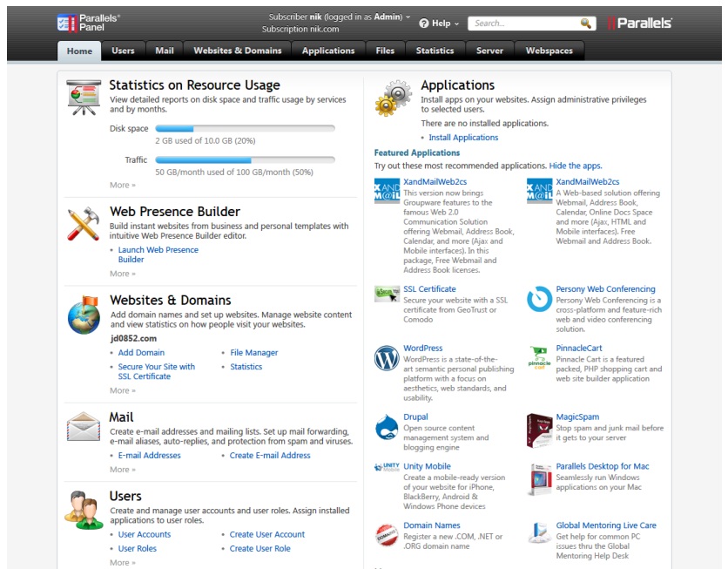Click the Applications gears icon
This screenshot has height=569, width=728.
[393, 98]
